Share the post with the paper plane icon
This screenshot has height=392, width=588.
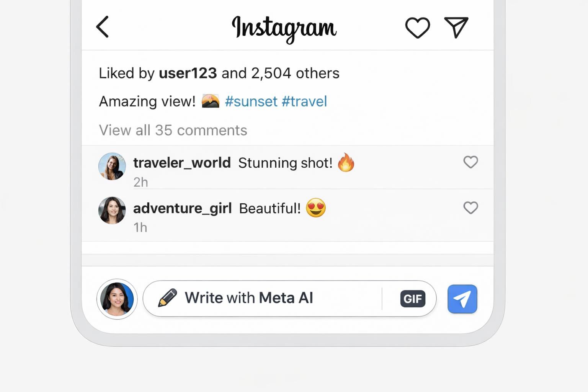pyautogui.click(x=456, y=27)
